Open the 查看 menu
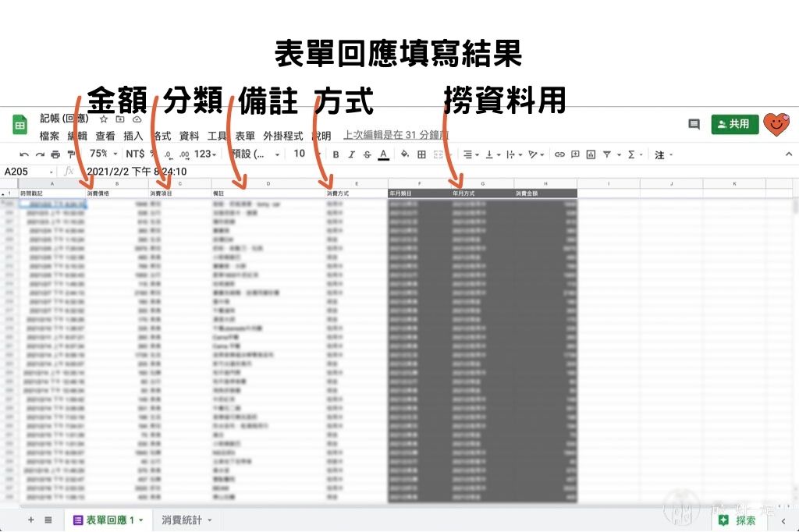This screenshot has width=799, height=532. [x=105, y=136]
